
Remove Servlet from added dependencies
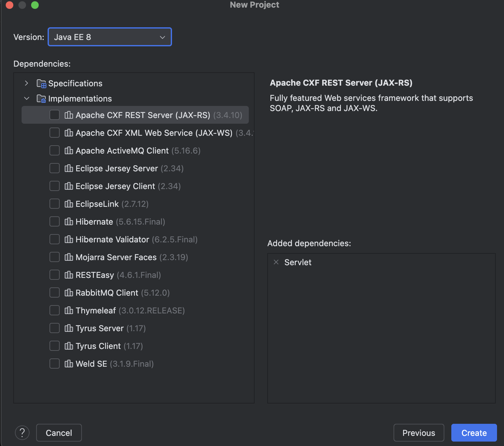[x=276, y=262]
